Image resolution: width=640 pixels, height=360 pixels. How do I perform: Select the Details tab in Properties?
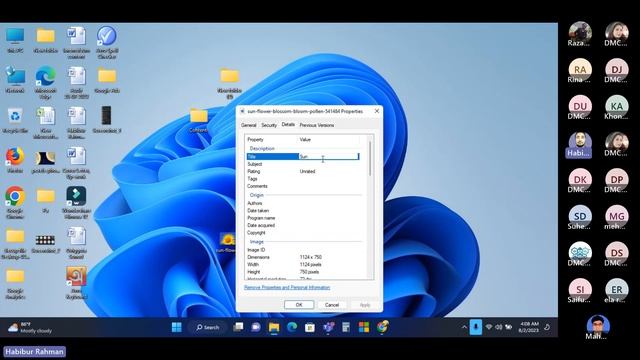(288, 124)
